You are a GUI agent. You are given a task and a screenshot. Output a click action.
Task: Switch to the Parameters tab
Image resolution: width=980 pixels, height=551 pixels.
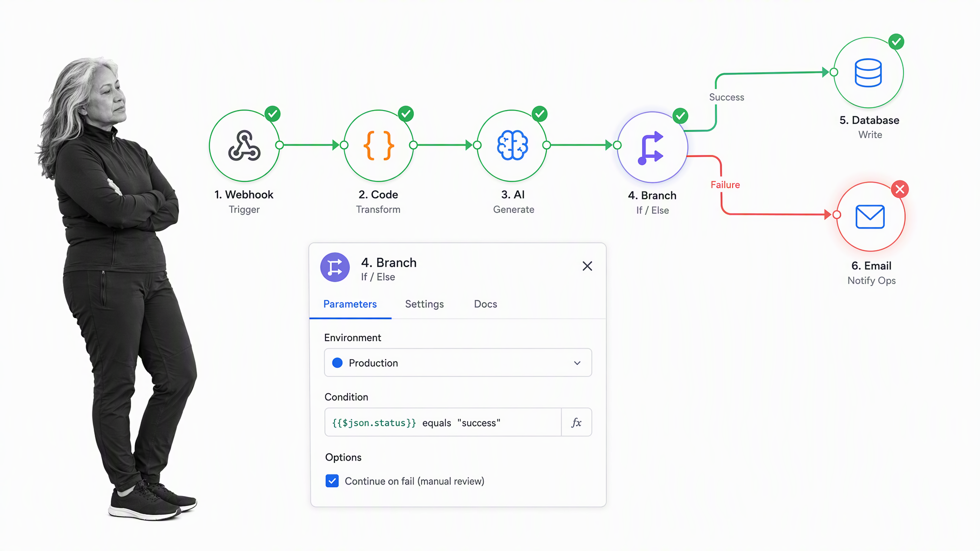pos(350,304)
